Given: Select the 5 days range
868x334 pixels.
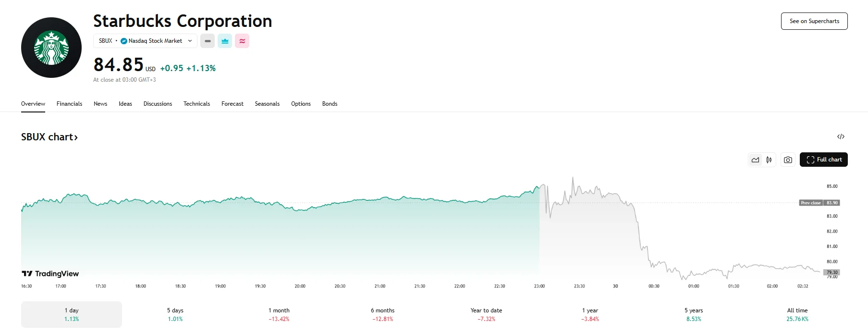Looking at the screenshot, I should 175,314.
